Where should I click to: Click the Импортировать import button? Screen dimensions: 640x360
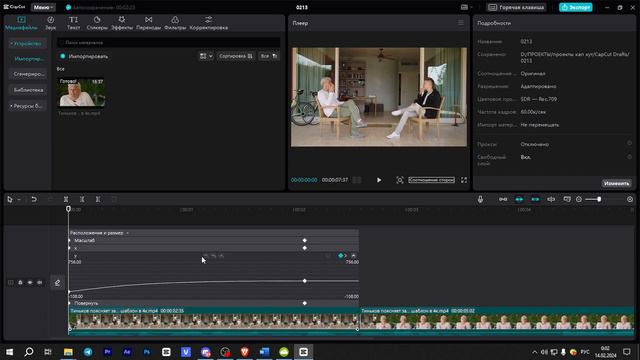click(84, 56)
